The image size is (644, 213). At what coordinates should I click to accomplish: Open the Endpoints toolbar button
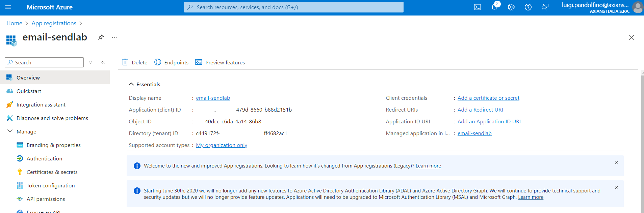[172, 62]
